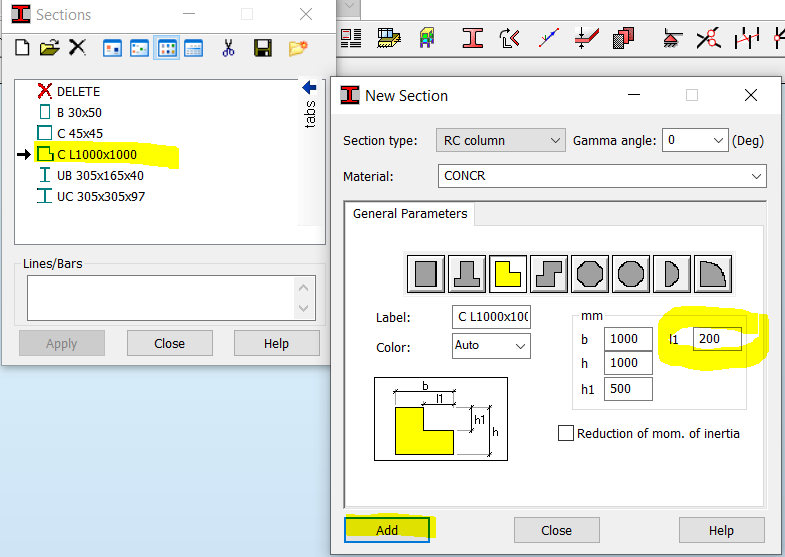The image size is (785, 557).
Task: Open the tables icon in main toolbar
Action: [x=351, y=38]
